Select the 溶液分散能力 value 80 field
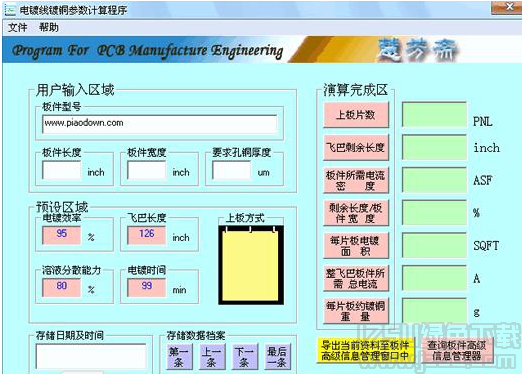The width and height of the screenshot is (522, 374). [x=62, y=287]
